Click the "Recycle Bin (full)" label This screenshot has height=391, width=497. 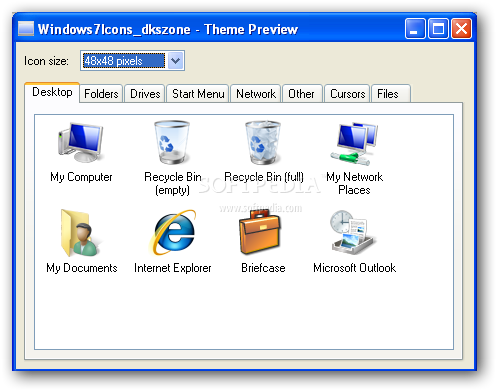pos(264,177)
